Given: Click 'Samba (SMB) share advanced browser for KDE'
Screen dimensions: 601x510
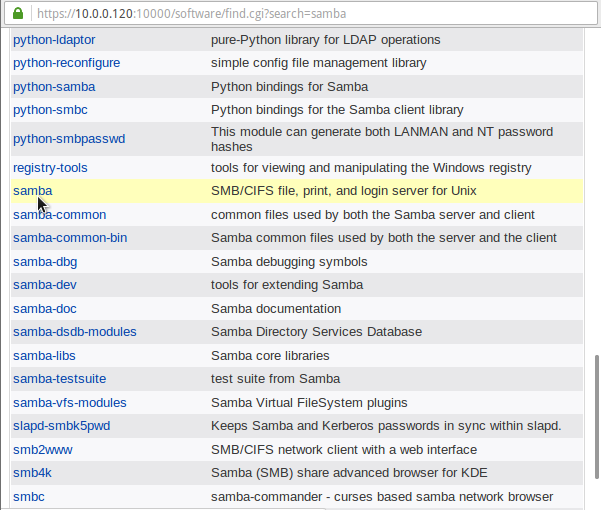Looking at the screenshot, I should click(349, 473).
